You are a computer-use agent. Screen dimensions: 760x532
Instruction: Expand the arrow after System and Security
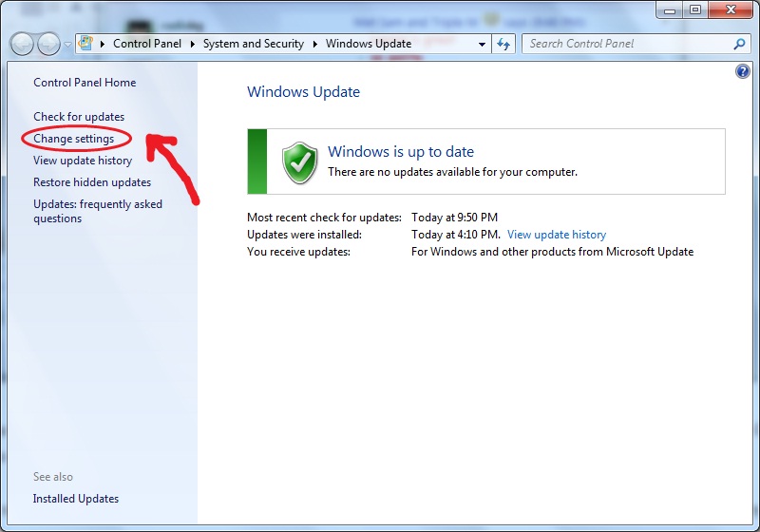click(x=315, y=44)
